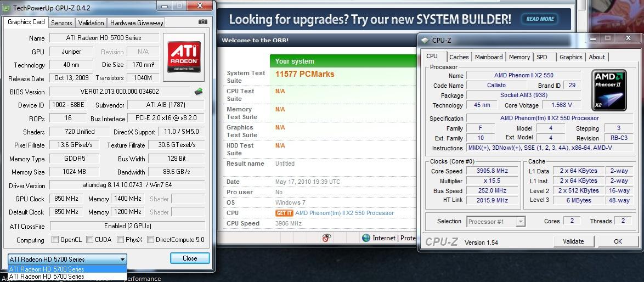Click the GPU Clock 850 MHz field

pos(66,199)
